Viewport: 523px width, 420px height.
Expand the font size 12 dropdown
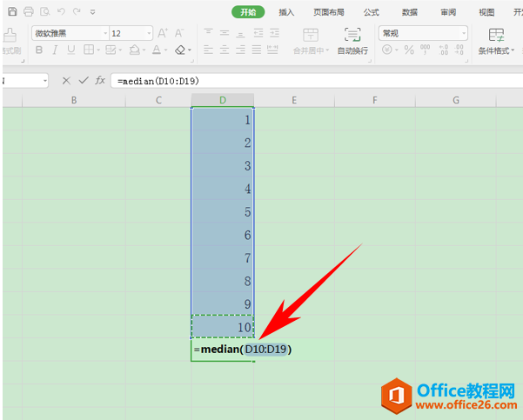pos(148,33)
